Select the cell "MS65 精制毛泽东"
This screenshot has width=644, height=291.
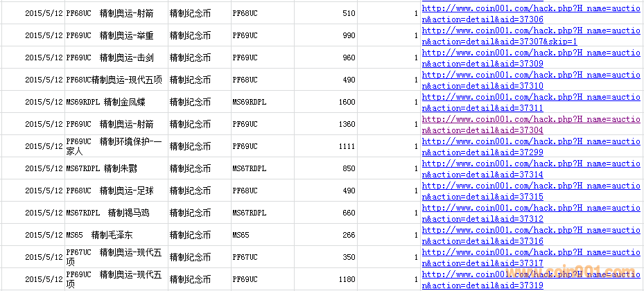(115, 236)
